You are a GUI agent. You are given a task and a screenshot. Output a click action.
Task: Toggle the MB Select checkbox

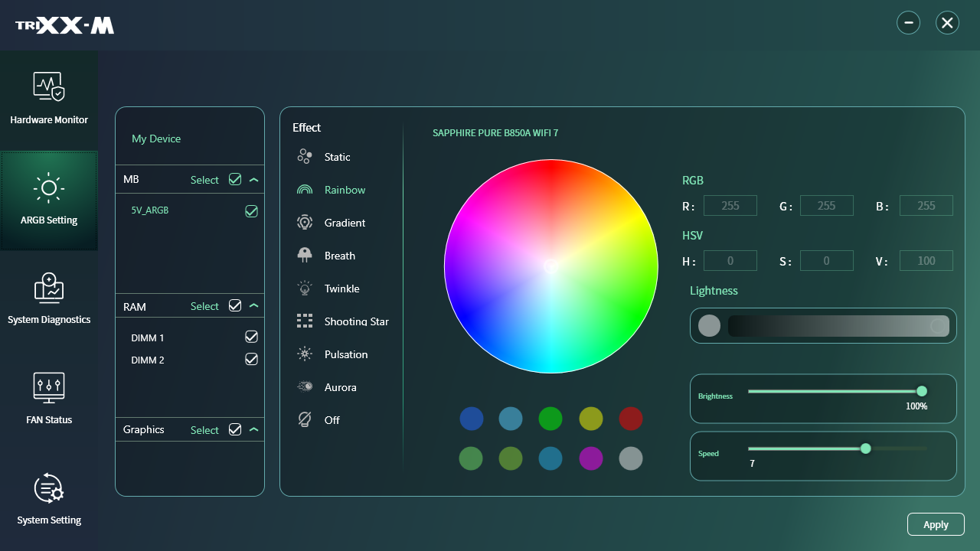(235, 180)
